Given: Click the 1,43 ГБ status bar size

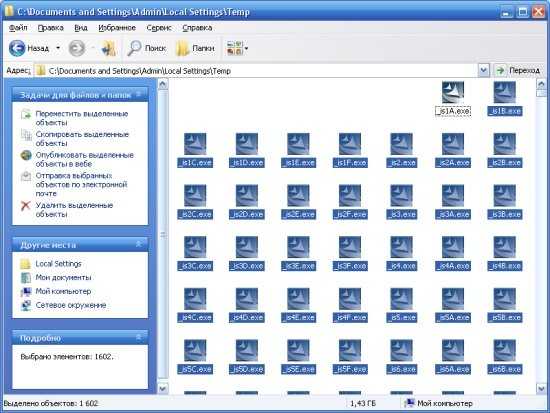Looking at the screenshot, I should [363, 404].
